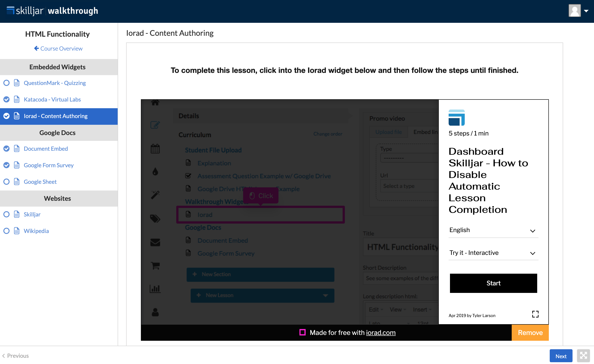
Task: Click the Course Overview back arrow
Action: click(x=36, y=49)
